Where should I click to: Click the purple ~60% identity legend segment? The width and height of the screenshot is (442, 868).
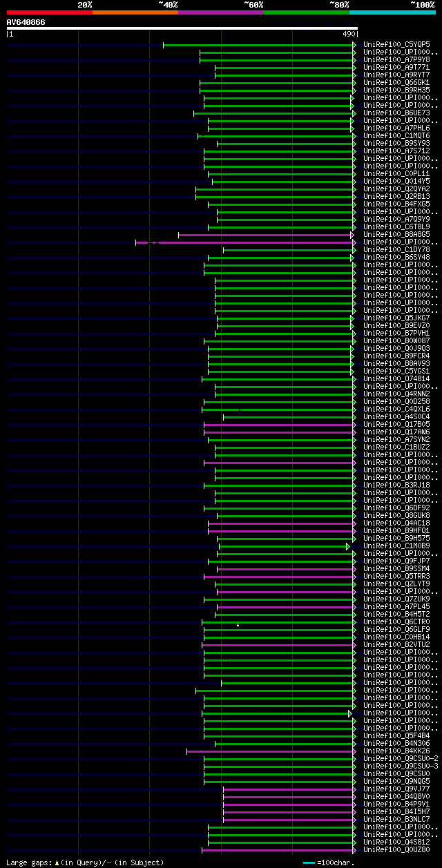[x=221, y=12]
